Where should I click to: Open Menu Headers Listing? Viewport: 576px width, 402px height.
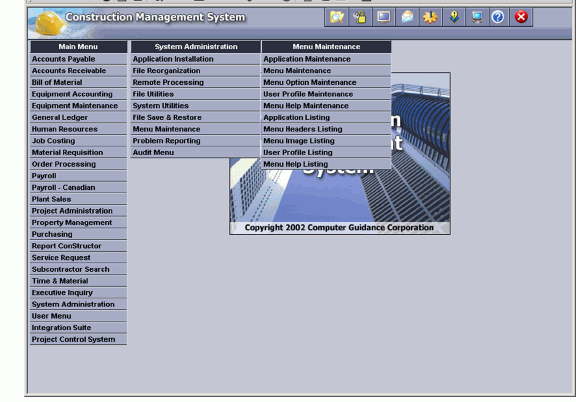pos(326,129)
